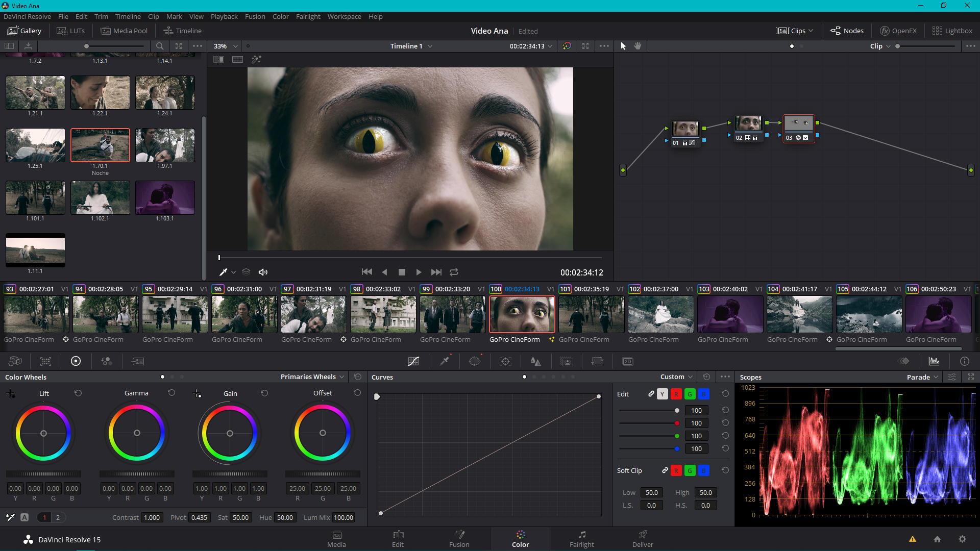Viewport: 980px width, 551px height.
Task: Enable the blue curve channel in Edit
Action: (703, 394)
